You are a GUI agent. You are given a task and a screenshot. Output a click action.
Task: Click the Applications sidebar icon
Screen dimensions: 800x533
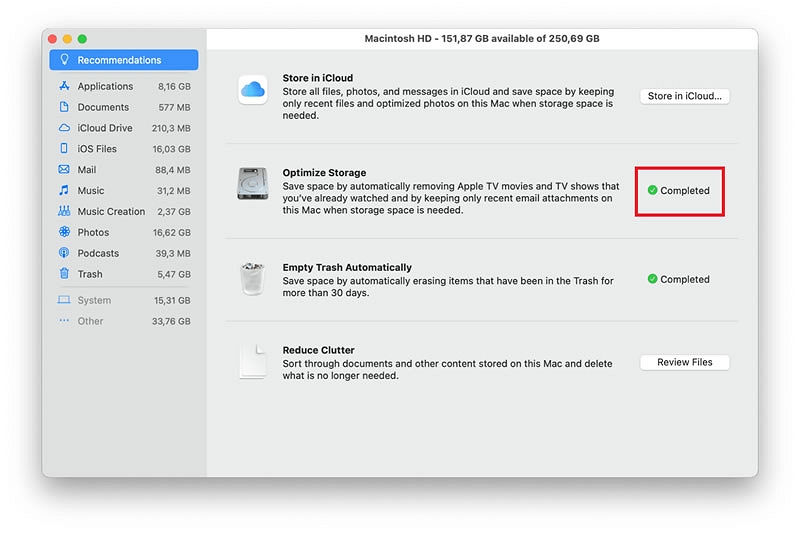point(64,86)
